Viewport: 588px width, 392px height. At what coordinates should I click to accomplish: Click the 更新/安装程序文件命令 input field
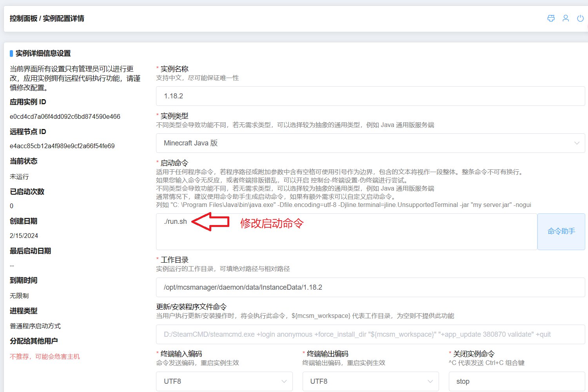tap(370, 334)
